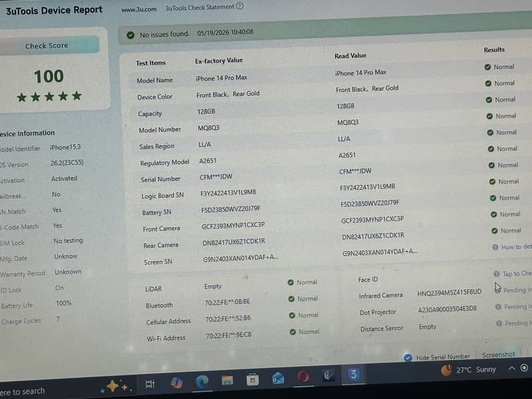
Task: Click the Normal check icon in the Serial Number row
Action: point(491,165)
